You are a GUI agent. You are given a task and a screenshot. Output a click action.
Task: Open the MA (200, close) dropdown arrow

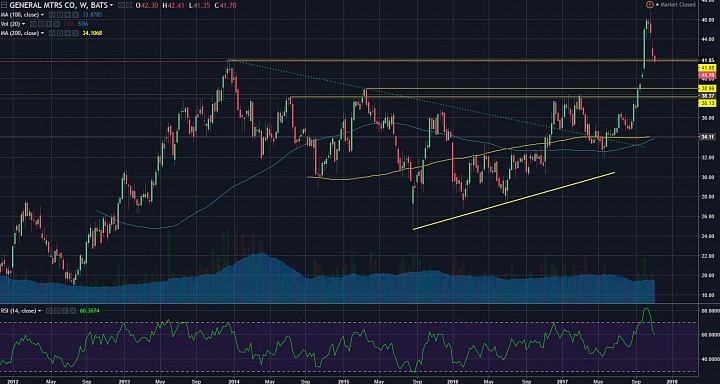point(42,33)
